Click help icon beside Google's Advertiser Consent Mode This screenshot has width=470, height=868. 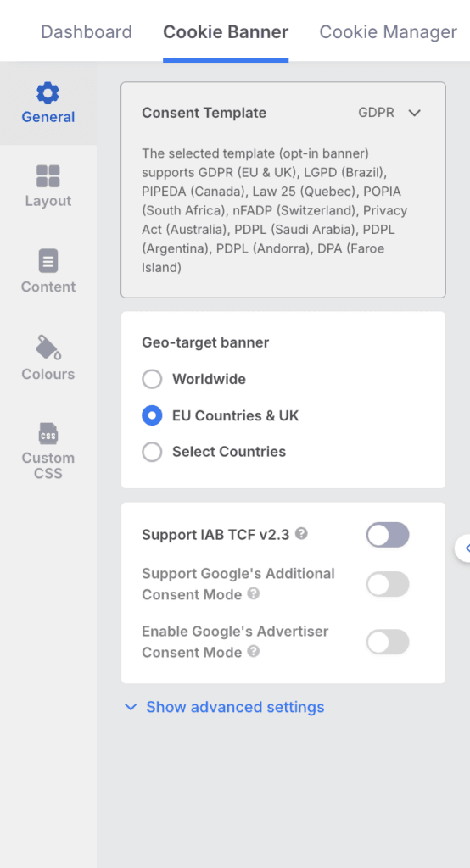[x=254, y=652]
